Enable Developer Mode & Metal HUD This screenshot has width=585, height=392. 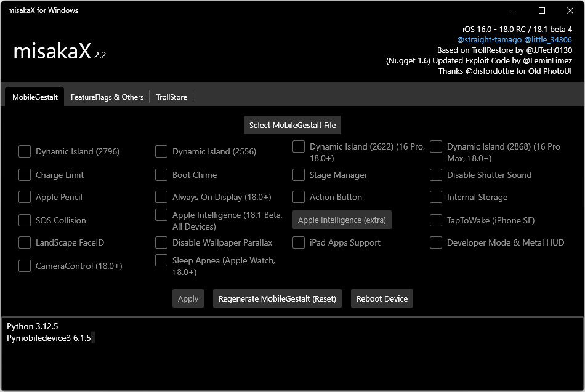[x=436, y=242]
